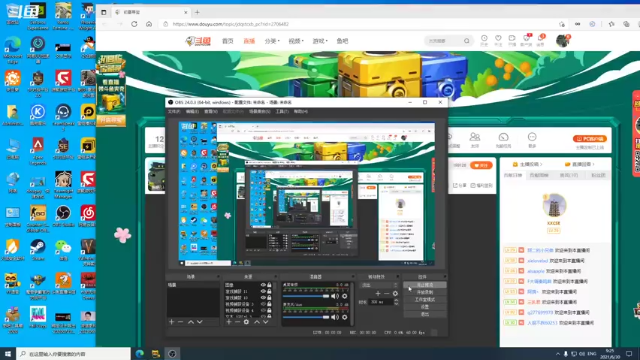Remove the selected scene in OBS
Viewport: 640px width, 360px height.
[180, 322]
